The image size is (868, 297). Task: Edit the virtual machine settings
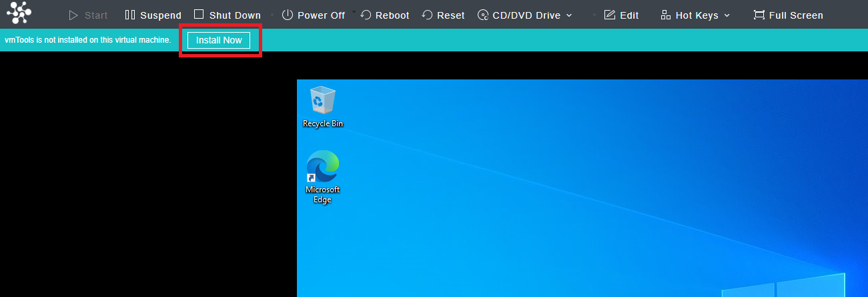pos(621,15)
